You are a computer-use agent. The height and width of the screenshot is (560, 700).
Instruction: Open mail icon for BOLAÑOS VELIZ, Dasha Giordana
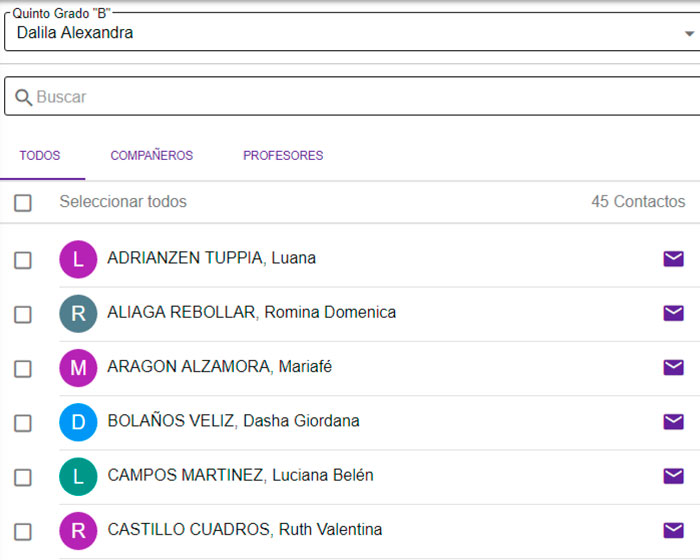(673, 422)
